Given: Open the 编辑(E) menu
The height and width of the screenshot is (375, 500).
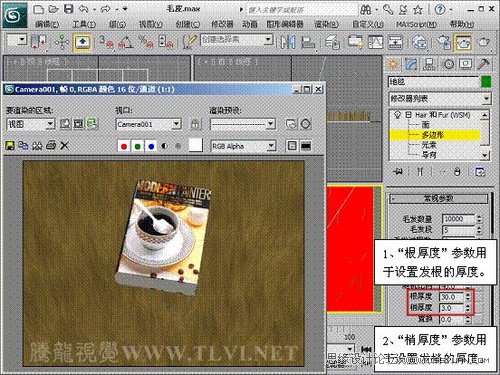Looking at the screenshot, I should coord(47,24).
